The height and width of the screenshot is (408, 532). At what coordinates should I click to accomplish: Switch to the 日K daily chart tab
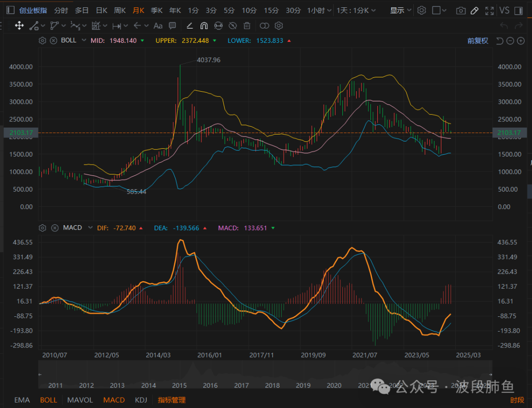[101, 10]
